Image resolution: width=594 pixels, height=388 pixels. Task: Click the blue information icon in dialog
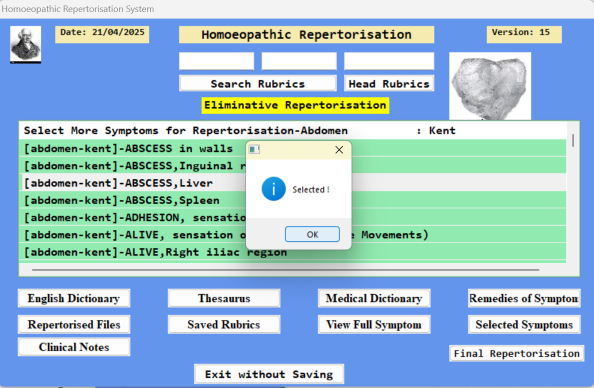click(274, 189)
